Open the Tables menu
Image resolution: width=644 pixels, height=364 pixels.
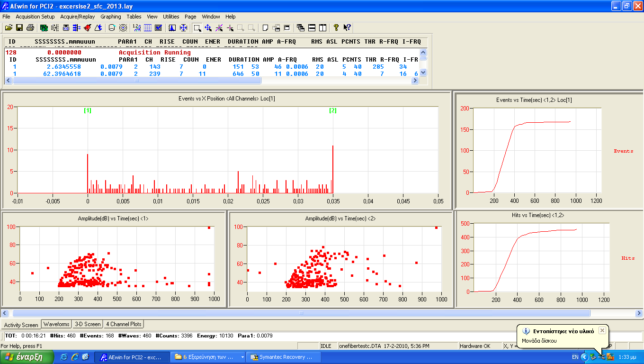click(x=134, y=17)
